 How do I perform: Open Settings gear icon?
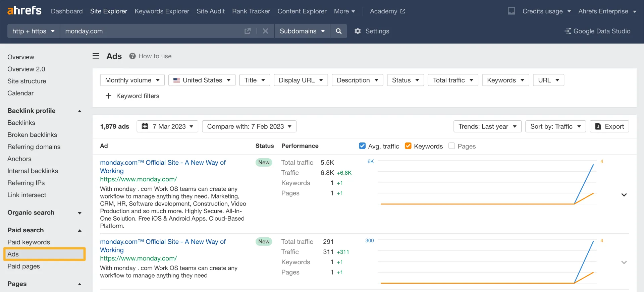pyautogui.click(x=358, y=31)
